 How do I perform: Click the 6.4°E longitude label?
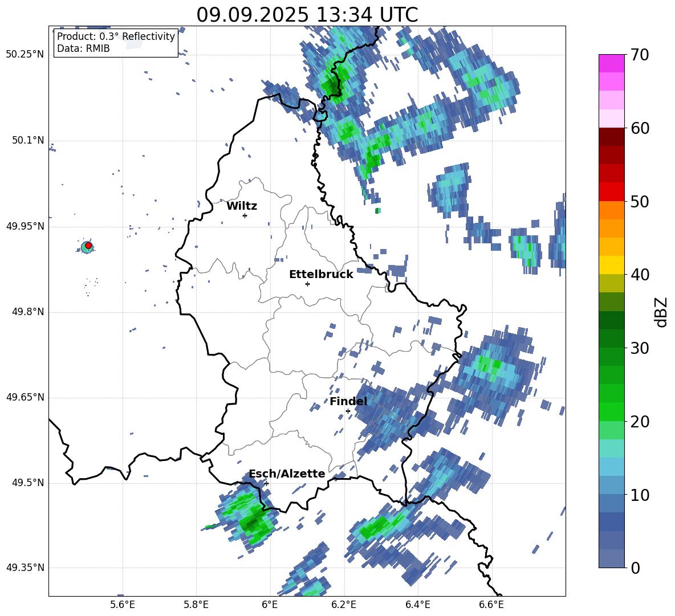click(x=417, y=605)
